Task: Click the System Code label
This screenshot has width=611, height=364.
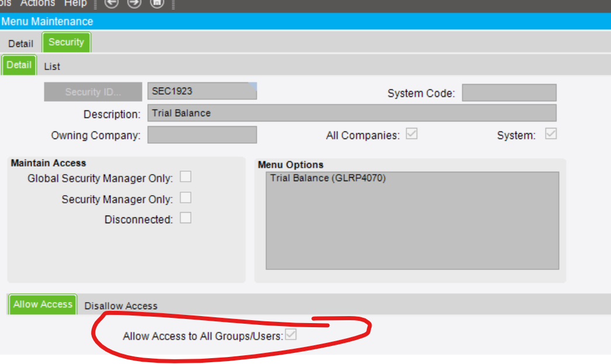Action: [x=421, y=93]
